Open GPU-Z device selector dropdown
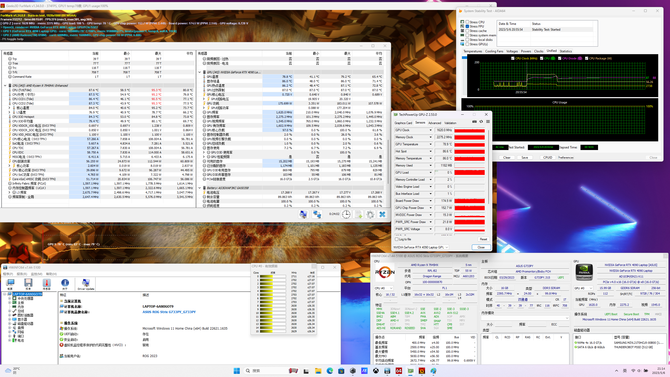Screen dimensions: 670x377 tap(420, 247)
